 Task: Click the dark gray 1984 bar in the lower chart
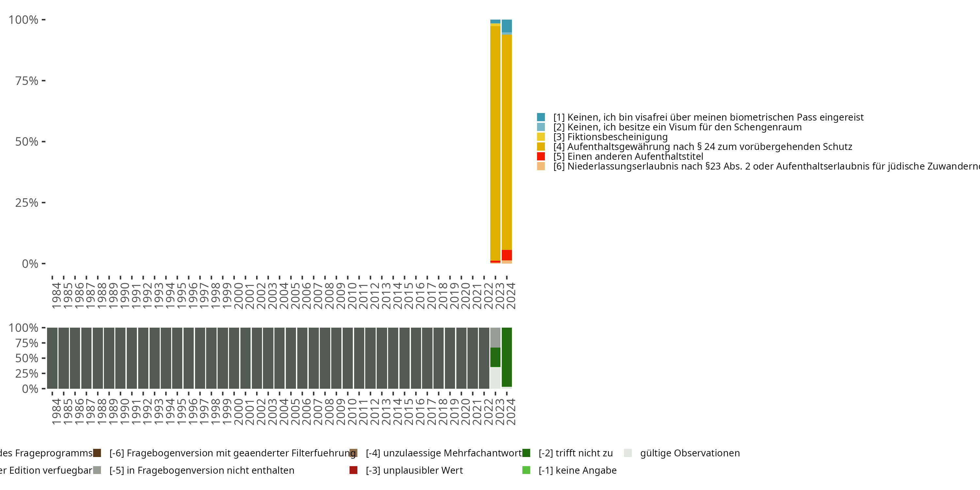click(53, 358)
